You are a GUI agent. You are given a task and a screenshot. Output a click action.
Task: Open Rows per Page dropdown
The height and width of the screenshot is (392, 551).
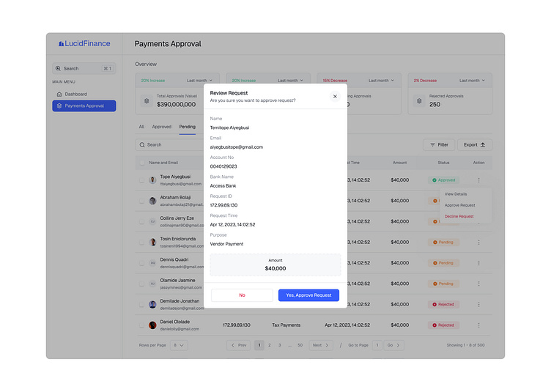[179, 345]
